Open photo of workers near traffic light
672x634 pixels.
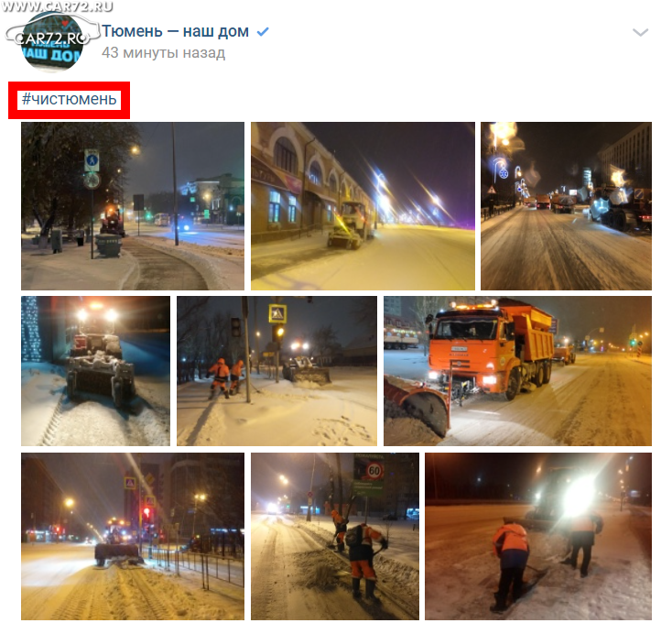276,371
